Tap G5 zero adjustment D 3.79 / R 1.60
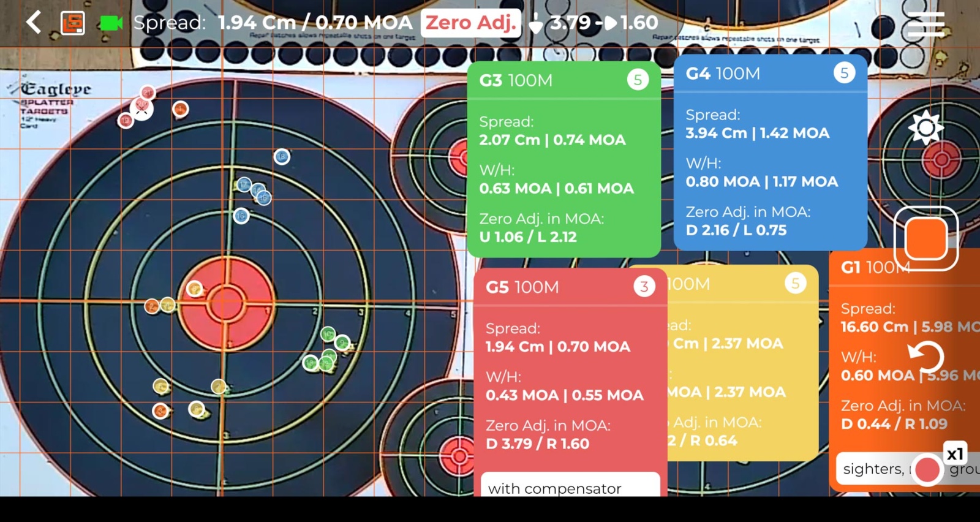The width and height of the screenshot is (980, 522). pyautogui.click(x=538, y=444)
